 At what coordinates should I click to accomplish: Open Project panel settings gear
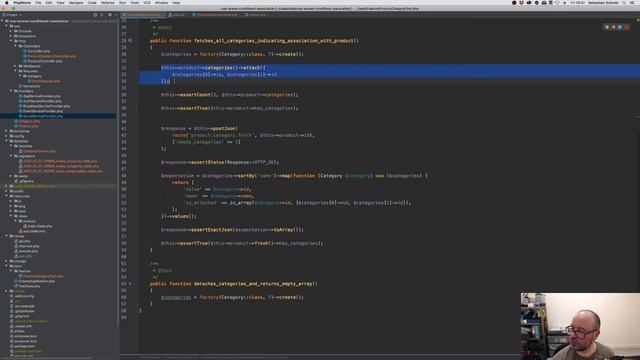coord(109,15)
